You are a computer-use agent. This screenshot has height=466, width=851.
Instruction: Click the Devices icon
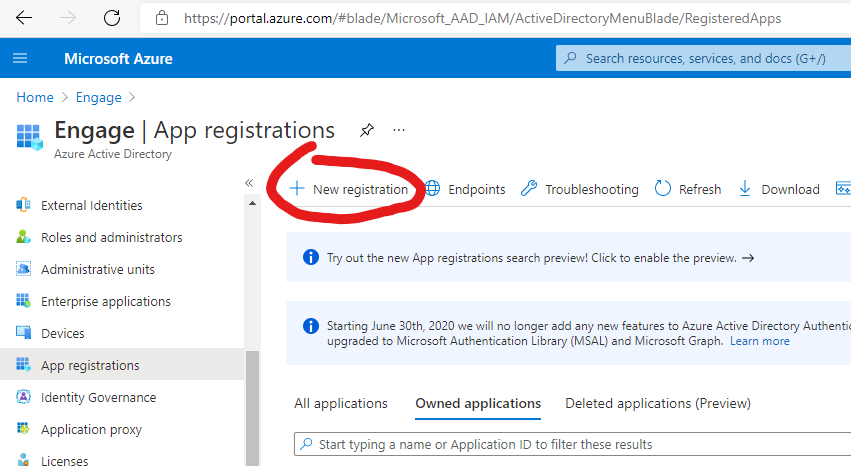point(23,333)
